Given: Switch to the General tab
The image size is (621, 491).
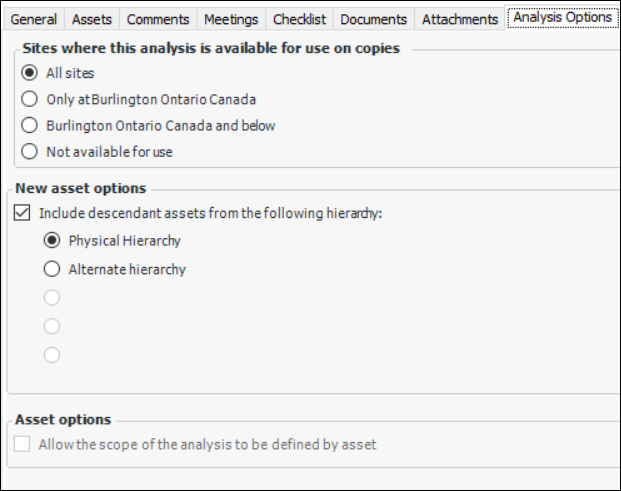Looking at the screenshot, I should pos(33,19).
